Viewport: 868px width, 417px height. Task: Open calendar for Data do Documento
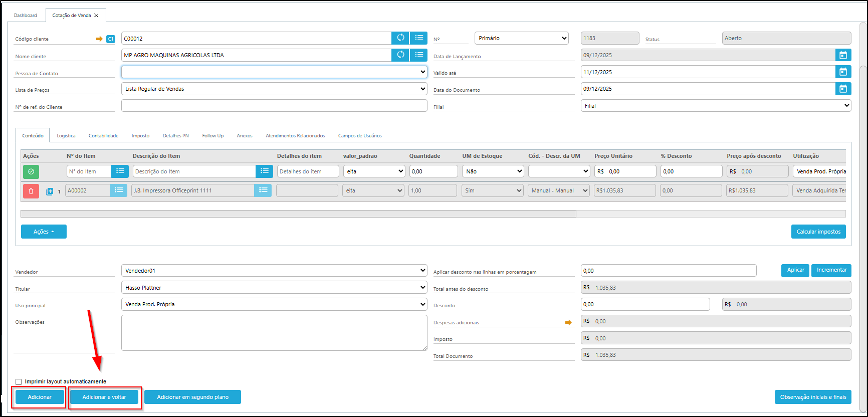point(843,89)
